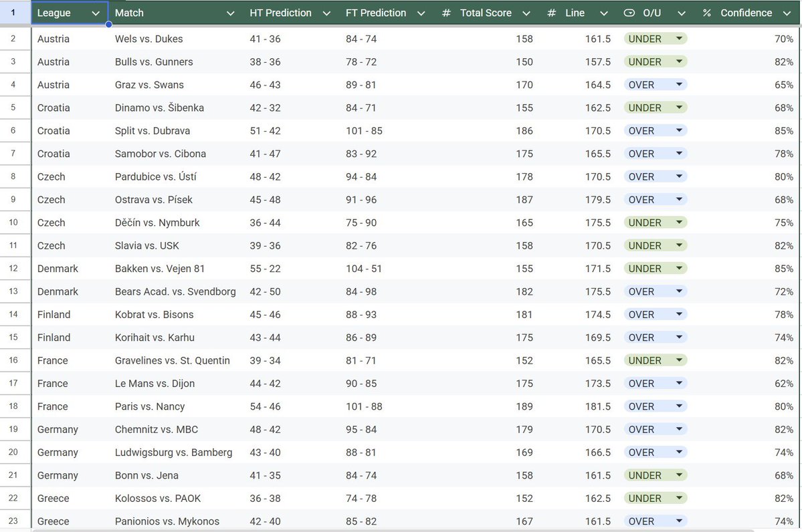
Task: Open the OVER chip for Pardubice vs. Ústí
Action: (656, 177)
